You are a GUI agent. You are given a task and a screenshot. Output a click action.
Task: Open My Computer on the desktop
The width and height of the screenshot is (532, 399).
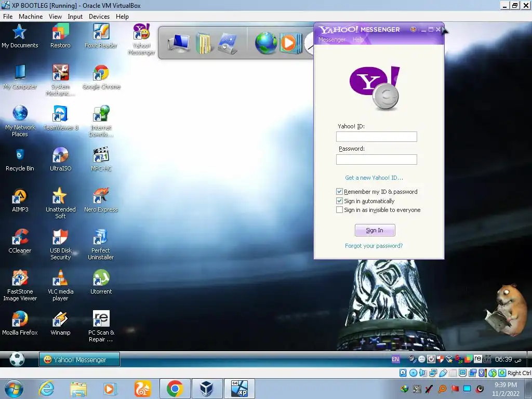(x=20, y=77)
